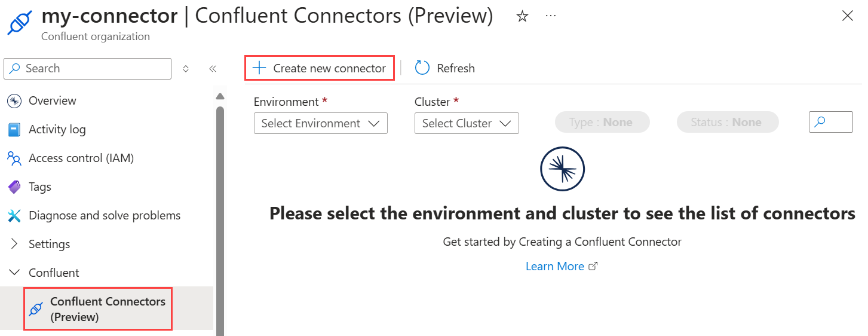Click the Status : None filter pill
Image resolution: width=868 pixels, height=336 pixels.
728,123
